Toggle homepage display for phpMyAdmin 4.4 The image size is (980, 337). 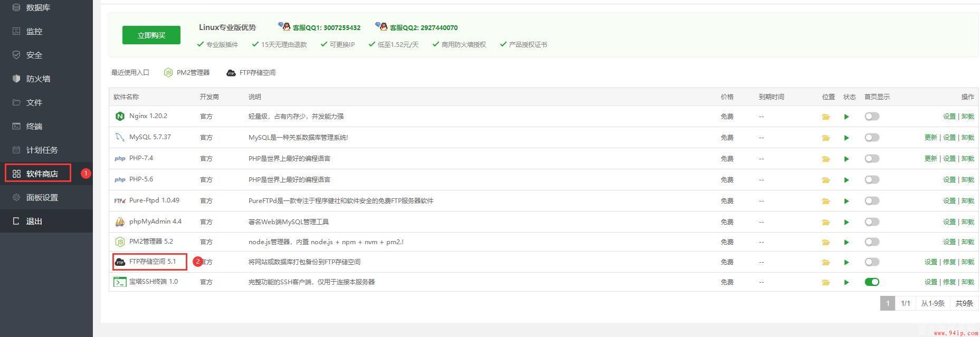pos(872,222)
